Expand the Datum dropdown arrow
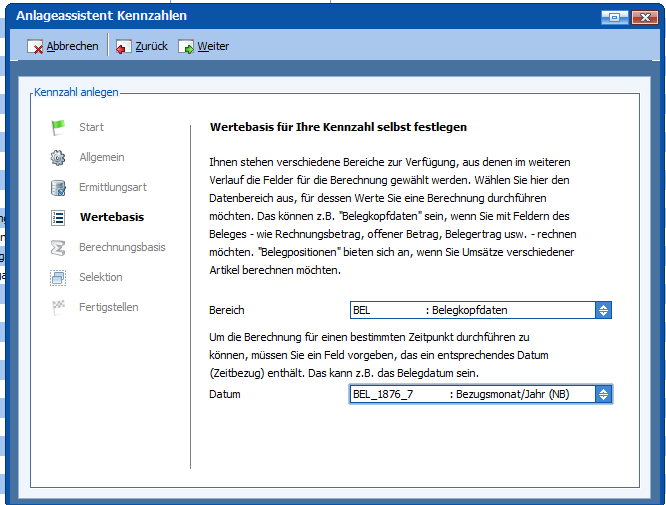 (x=603, y=394)
